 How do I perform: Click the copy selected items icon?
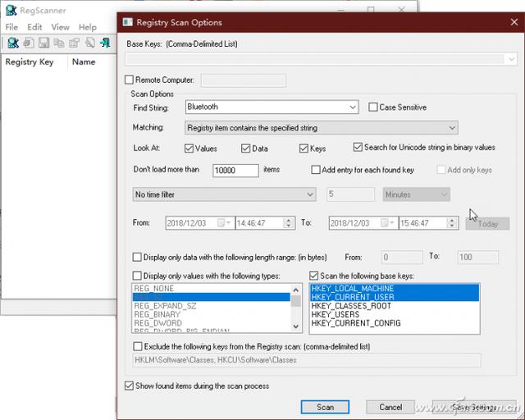point(59,43)
